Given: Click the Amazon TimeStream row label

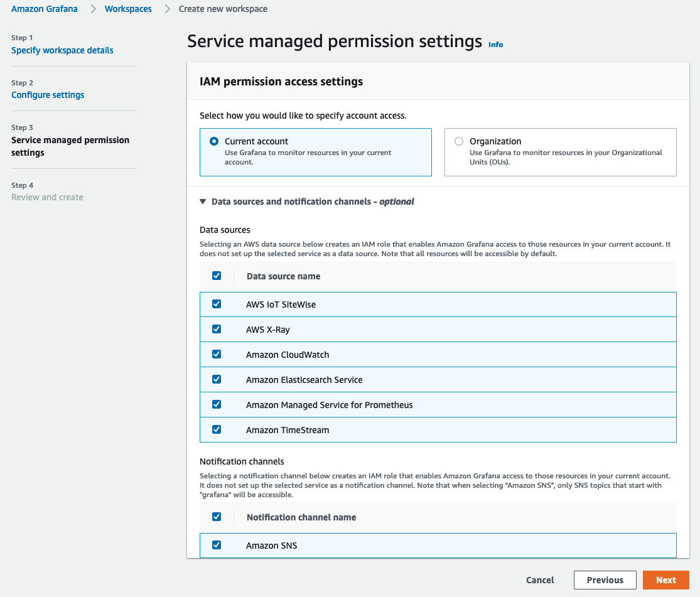Looking at the screenshot, I should click(x=288, y=430).
